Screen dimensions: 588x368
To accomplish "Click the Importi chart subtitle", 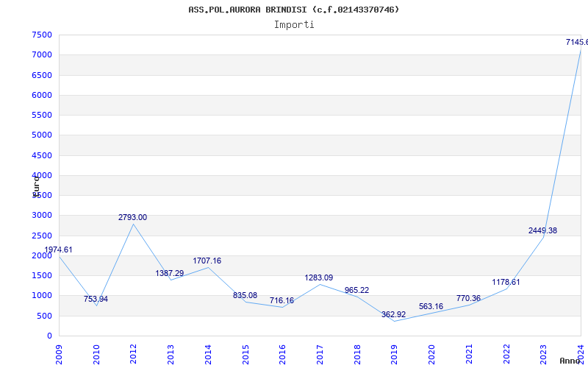I will [x=294, y=25].
